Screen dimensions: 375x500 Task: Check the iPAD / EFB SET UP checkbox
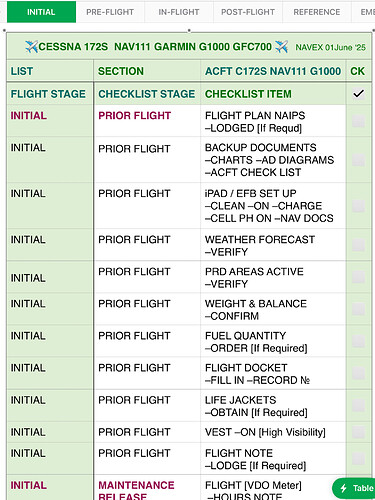pos(358,206)
